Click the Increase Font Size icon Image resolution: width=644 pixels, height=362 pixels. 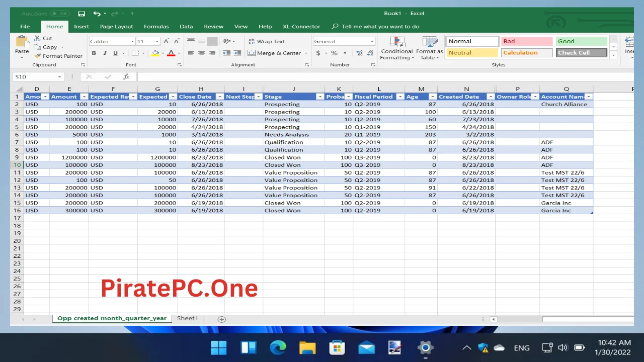(x=167, y=41)
